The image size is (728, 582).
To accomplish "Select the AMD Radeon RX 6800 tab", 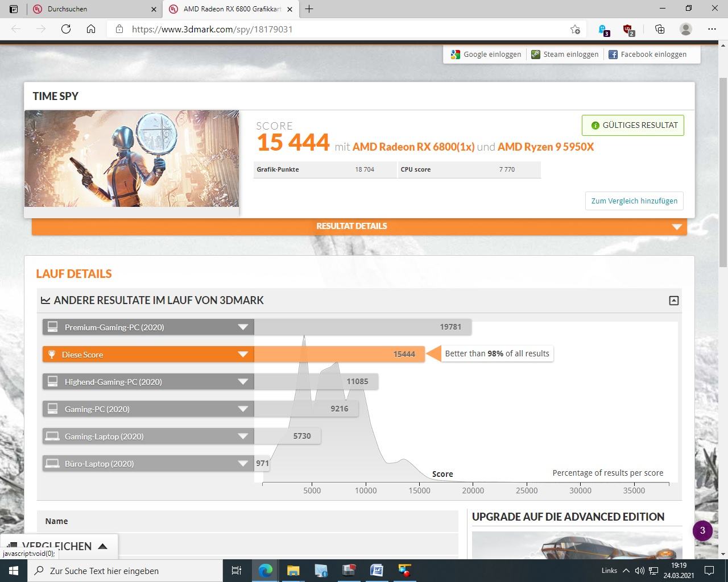I will point(231,9).
